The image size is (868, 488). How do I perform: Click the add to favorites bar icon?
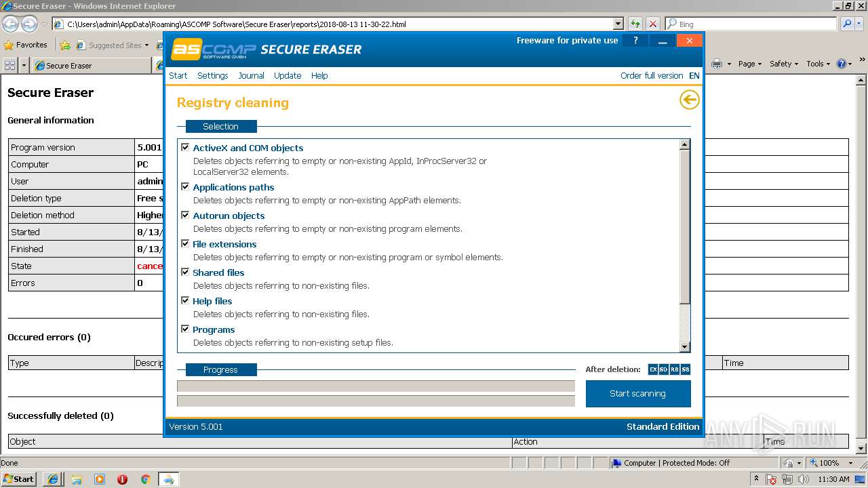65,45
